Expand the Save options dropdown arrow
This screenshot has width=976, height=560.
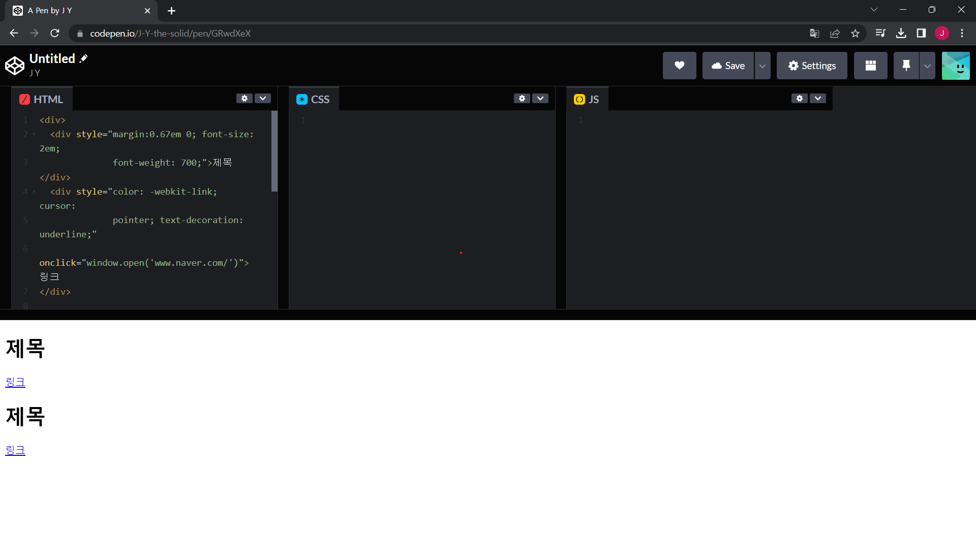click(762, 66)
